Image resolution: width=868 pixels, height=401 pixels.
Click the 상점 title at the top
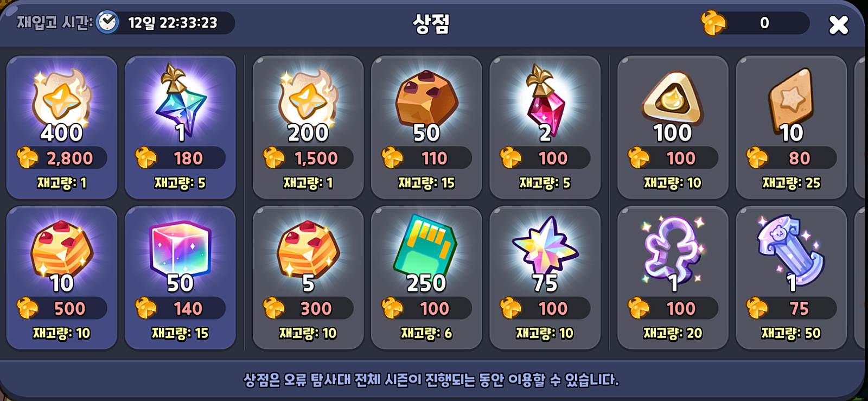431,23
